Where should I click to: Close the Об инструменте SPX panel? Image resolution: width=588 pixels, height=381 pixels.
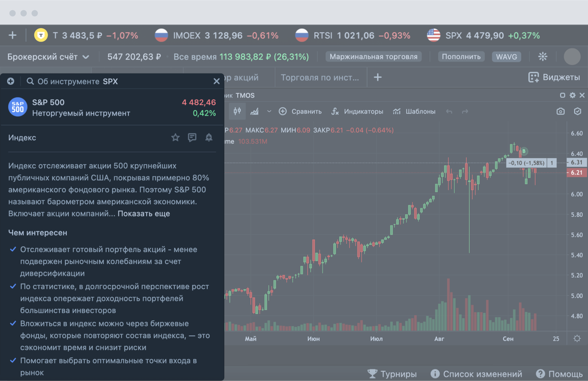(216, 82)
